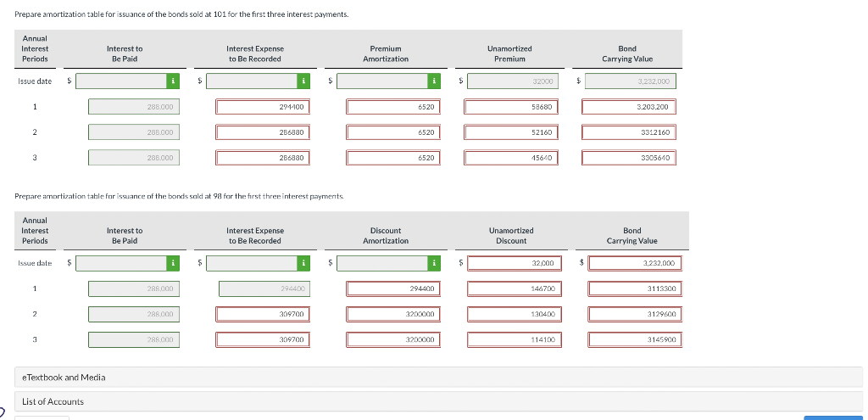Edit premium period 3 interest expense field
The width and height of the screenshot is (868, 420).
point(263,158)
